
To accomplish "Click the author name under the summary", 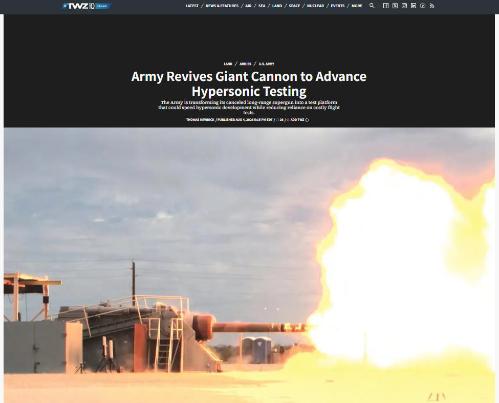I will click(200, 120).
